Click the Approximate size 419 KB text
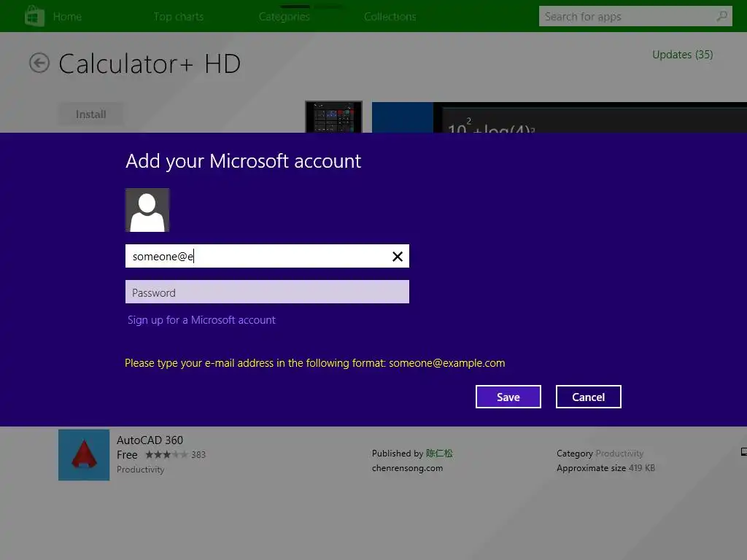747x560 pixels. pos(606,468)
